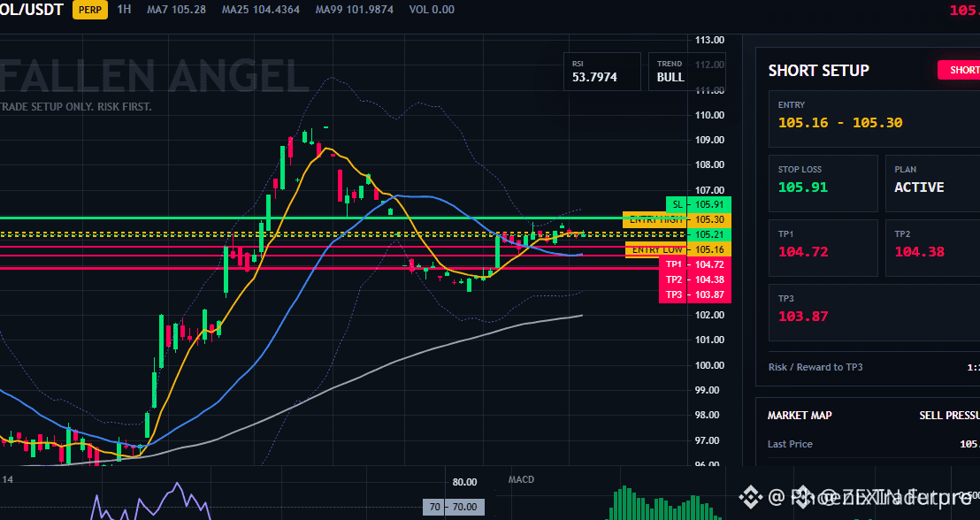Image resolution: width=980 pixels, height=520 pixels.
Task: Click the Last Price label
Action: 790,444
